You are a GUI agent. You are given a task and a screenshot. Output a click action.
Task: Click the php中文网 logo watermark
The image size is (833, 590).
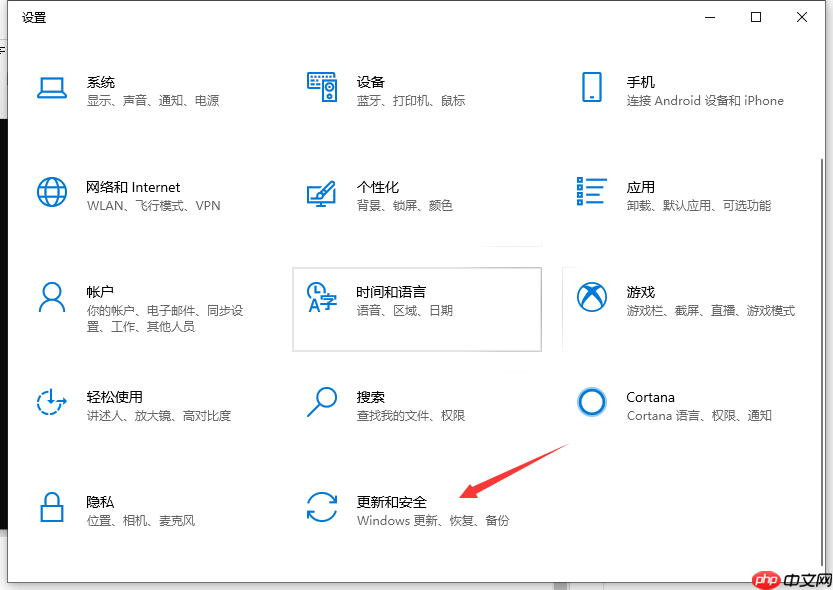tap(790, 580)
